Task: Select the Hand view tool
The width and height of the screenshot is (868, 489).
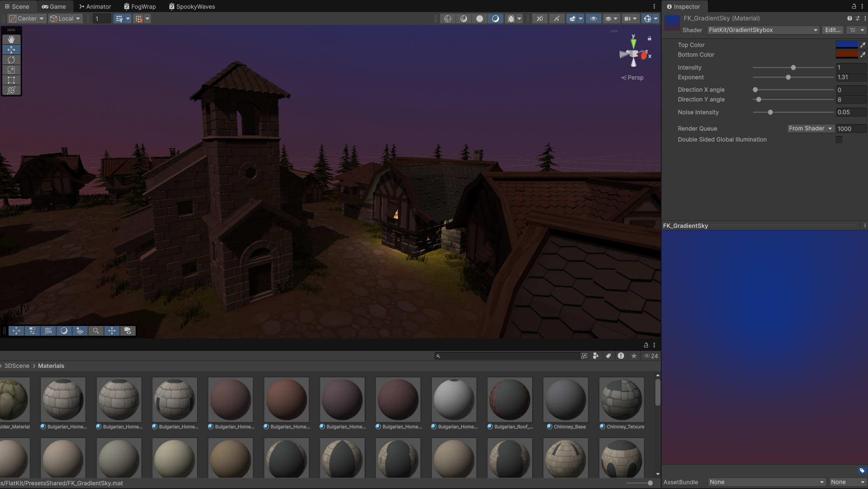Action: 11,40
